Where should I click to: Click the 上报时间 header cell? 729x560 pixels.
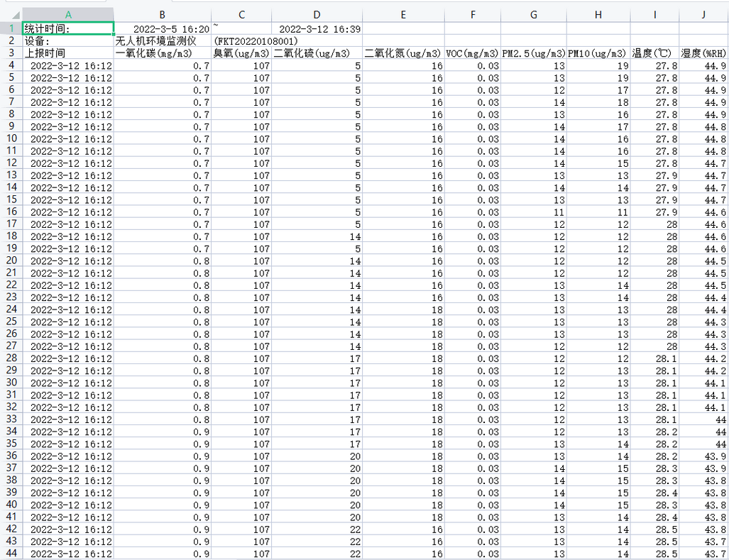67,53
